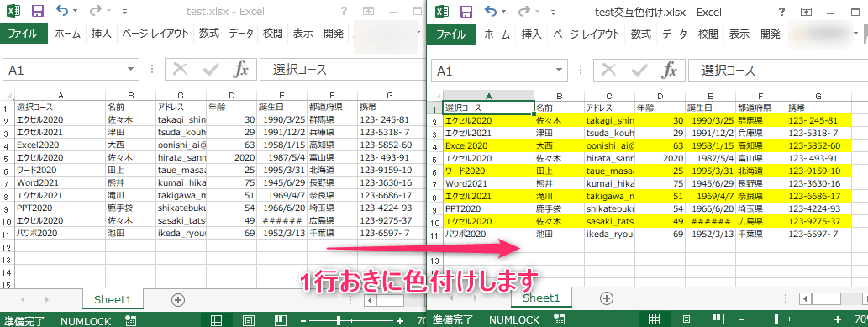Open Name Box dropdown in left window
The height and width of the screenshot is (327, 868).
pyautogui.click(x=130, y=70)
